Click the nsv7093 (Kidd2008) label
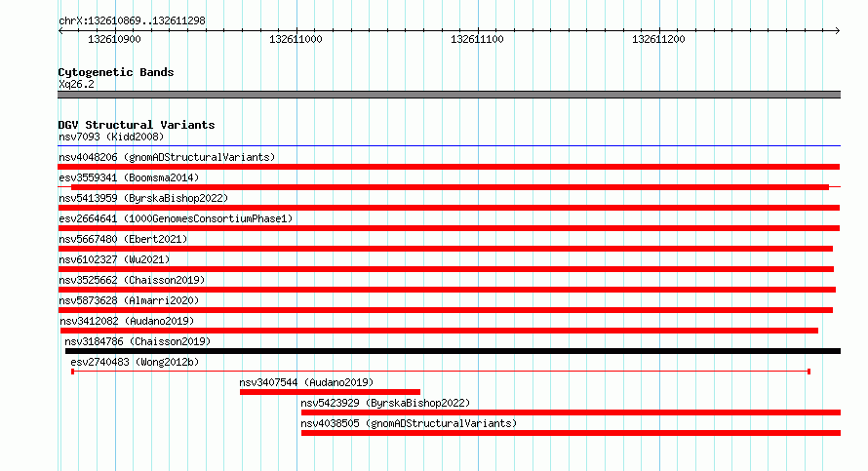Image resolution: width=868 pixels, height=471 pixels. [111, 137]
